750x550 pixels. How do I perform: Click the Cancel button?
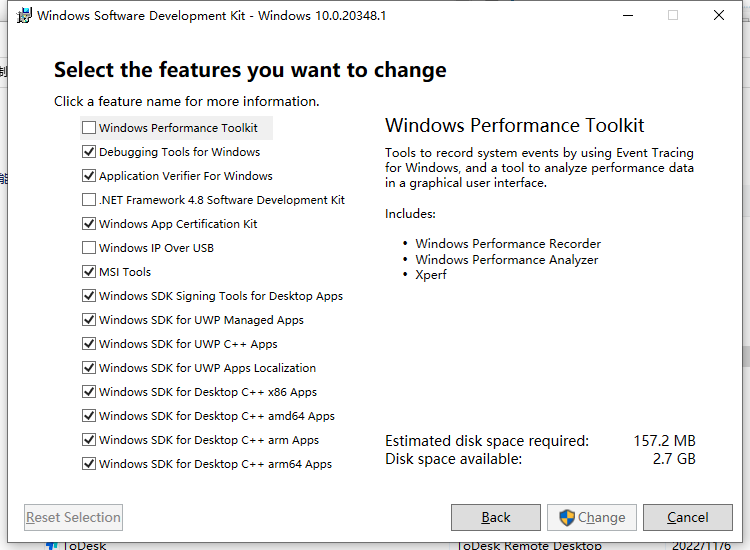click(687, 517)
